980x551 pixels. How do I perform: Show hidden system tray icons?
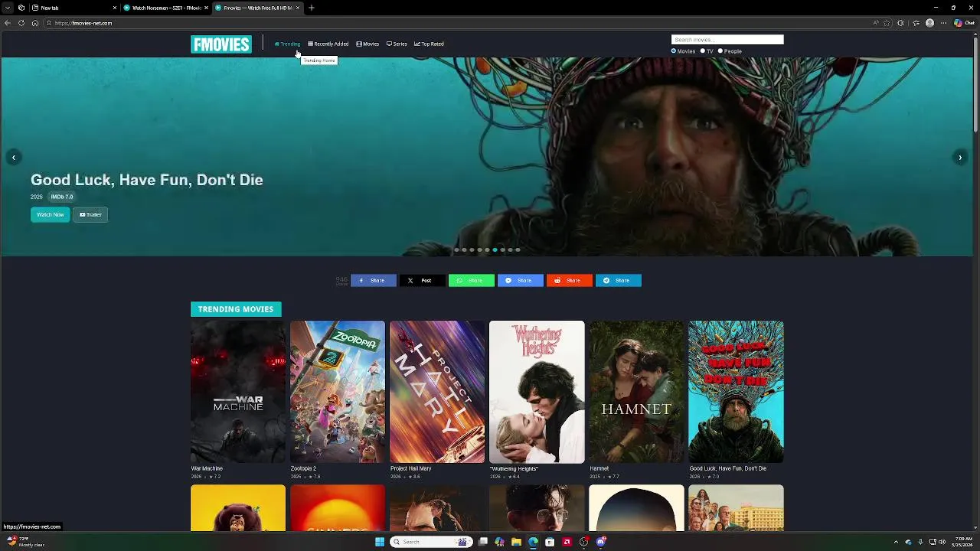(x=897, y=542)
